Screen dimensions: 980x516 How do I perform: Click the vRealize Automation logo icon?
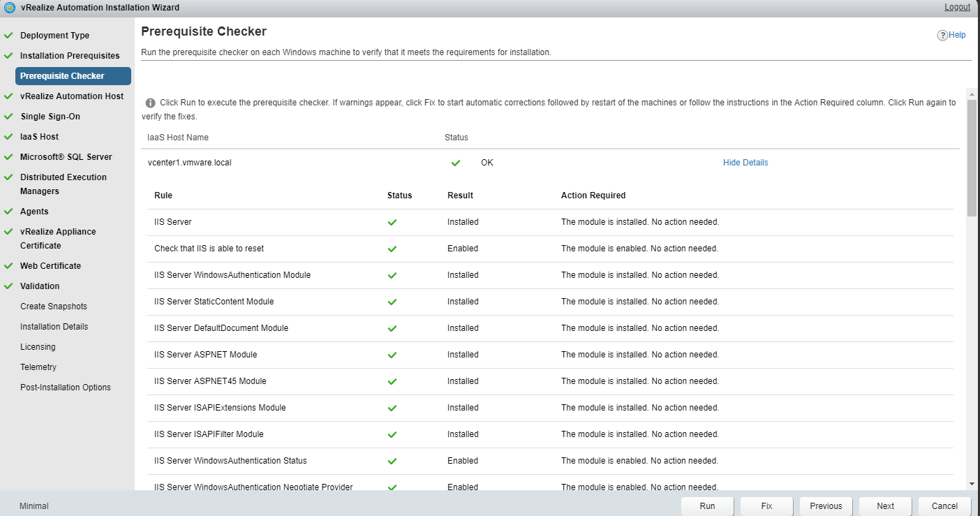point(10,8)
